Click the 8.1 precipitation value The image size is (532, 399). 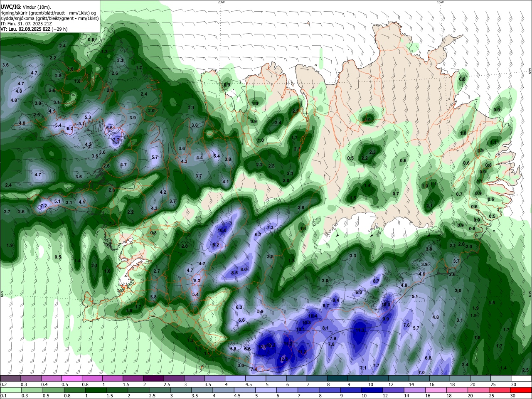[x=325, y=328]
